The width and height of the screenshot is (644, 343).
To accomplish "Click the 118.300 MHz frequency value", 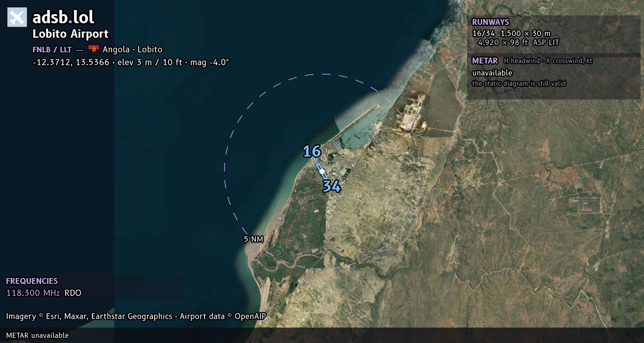I will (33, 293).
